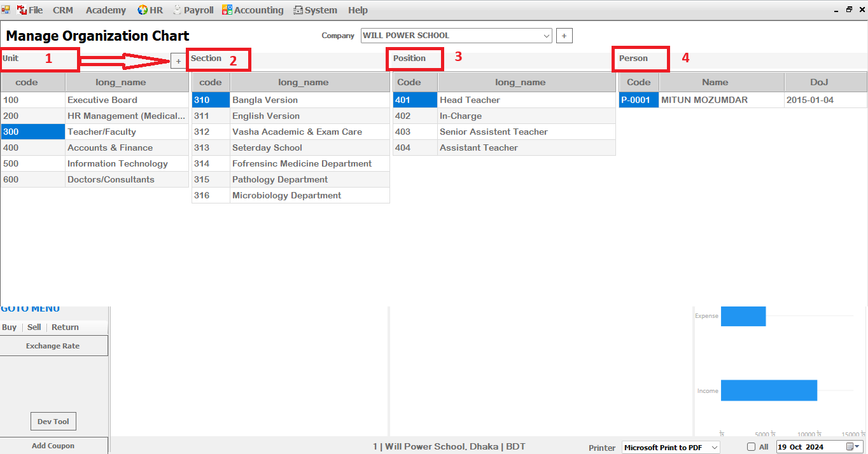Click the Unit table long_name column header
This screenshot has width=868, height=454.
coord(127,82)
